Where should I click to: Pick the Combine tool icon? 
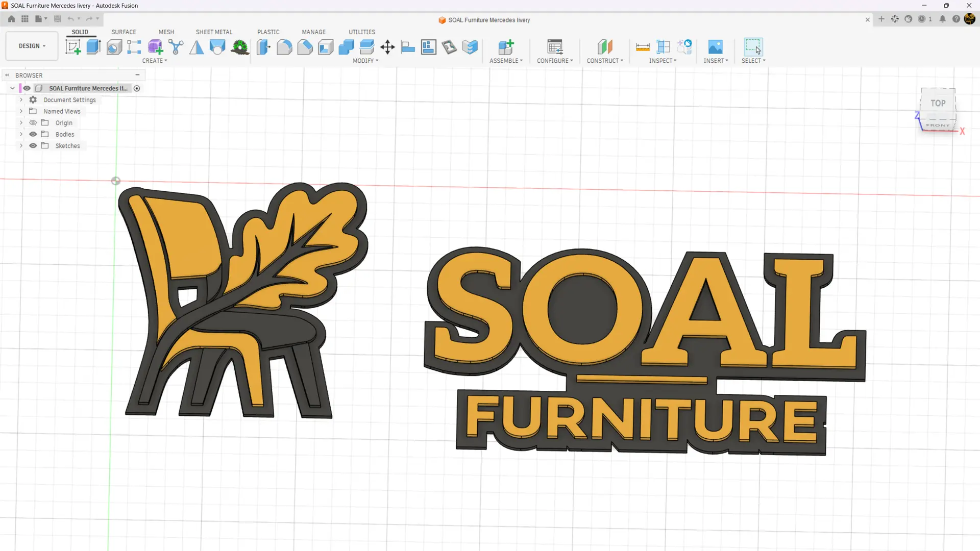coord(346,47)
